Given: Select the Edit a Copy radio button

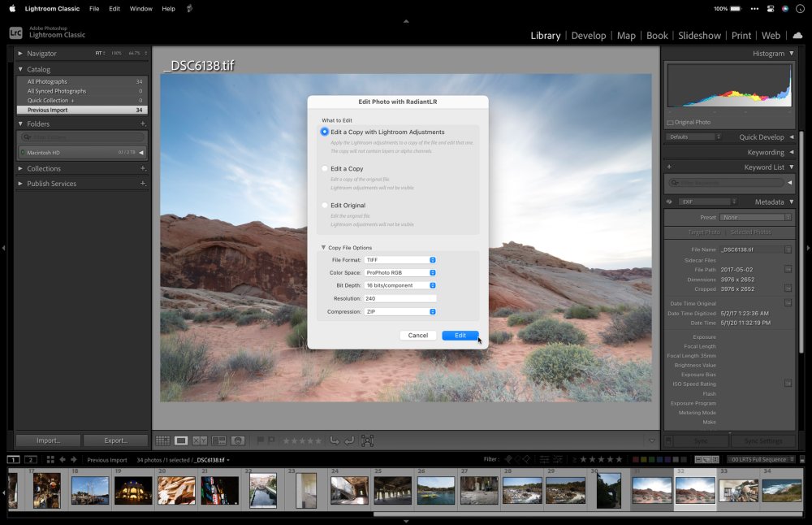Looking at the screenshot, I should pyautogui.click(x=325, y=169).
